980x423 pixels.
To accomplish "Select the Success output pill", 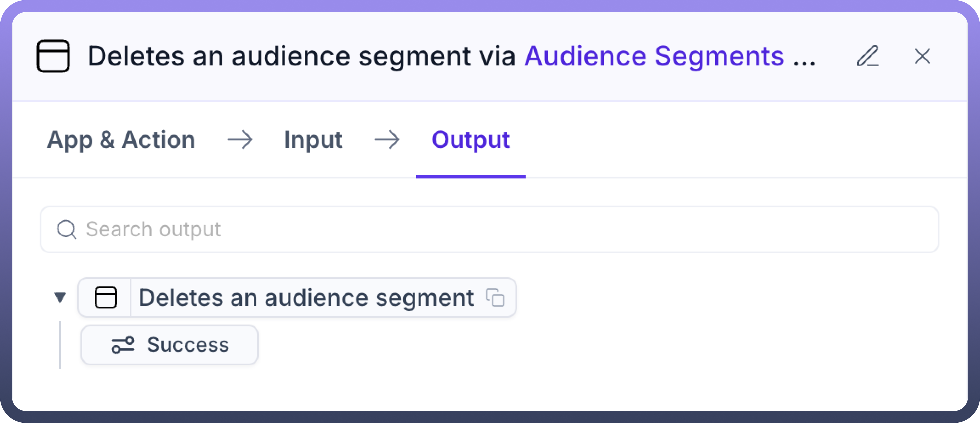I will click(188, 345).
